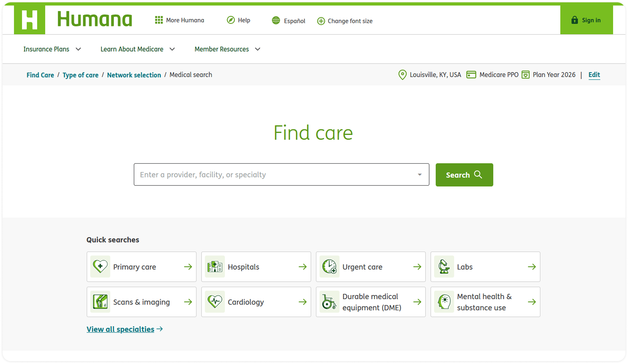Click the Durable medical equipment wheelchair icon

pos(329,302)
